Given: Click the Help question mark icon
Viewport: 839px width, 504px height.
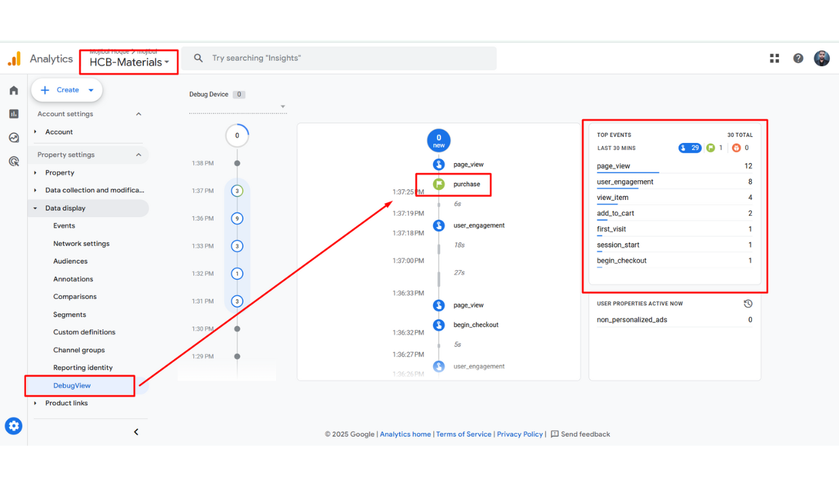Looking at the screenshot, I should 798,58.
